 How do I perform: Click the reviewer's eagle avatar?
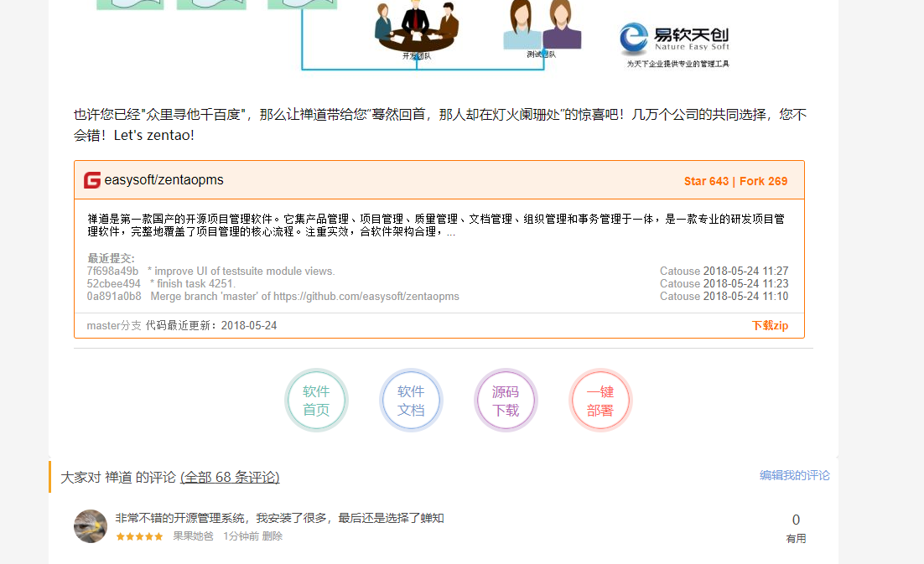[91, 526]
